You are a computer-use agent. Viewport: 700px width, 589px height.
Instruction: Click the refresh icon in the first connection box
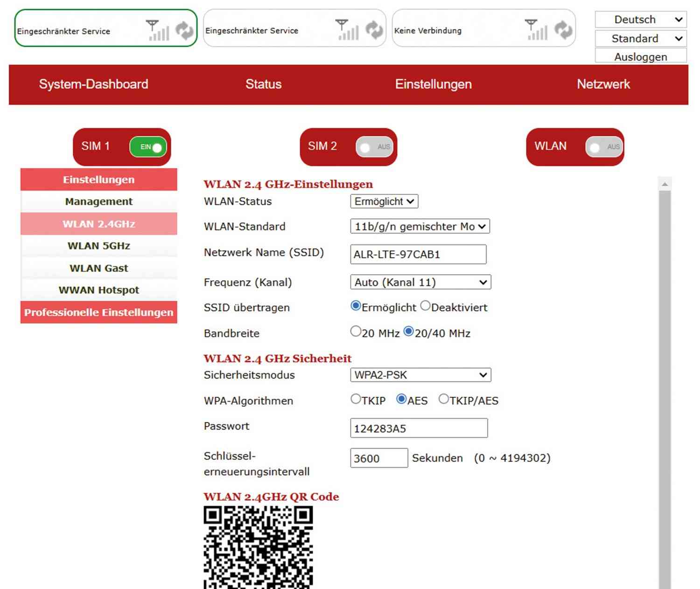pos(185,30)
